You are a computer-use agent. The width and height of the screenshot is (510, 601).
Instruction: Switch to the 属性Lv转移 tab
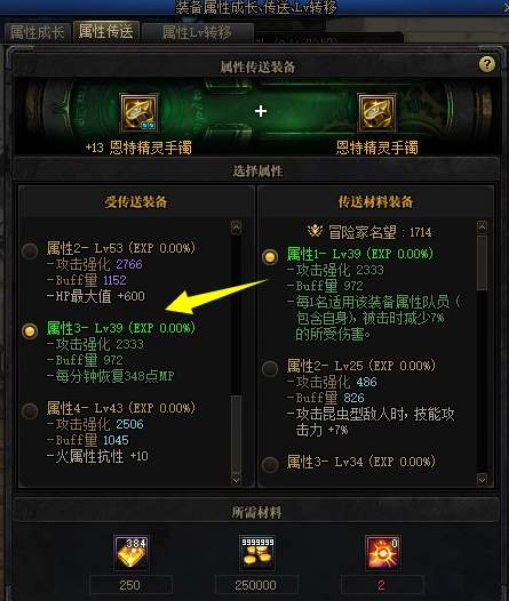(197, 32)
